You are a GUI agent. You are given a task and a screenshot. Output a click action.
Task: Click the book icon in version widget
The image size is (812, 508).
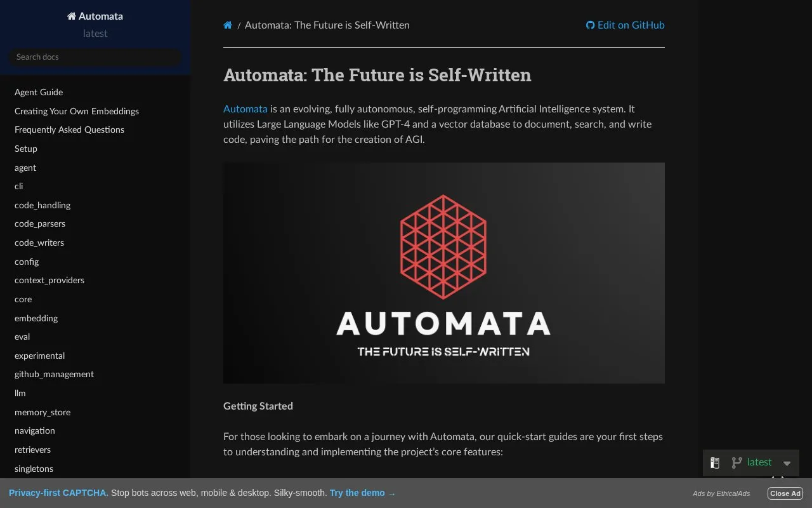pos(715,463)
